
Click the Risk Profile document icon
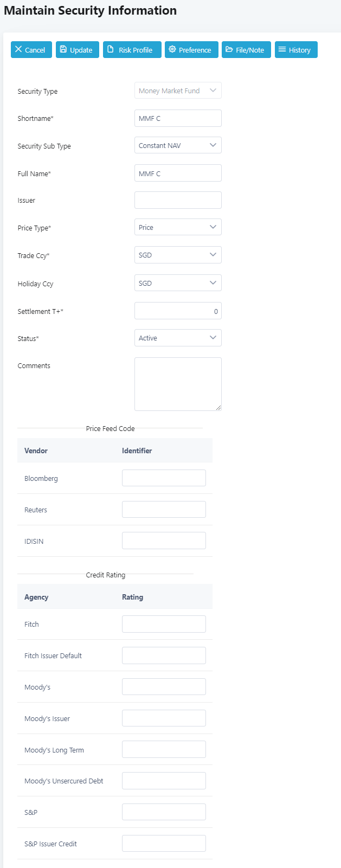111,49
